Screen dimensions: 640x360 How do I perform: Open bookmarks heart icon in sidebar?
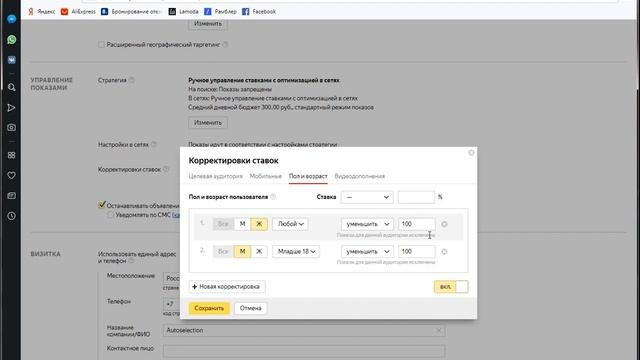11,176
